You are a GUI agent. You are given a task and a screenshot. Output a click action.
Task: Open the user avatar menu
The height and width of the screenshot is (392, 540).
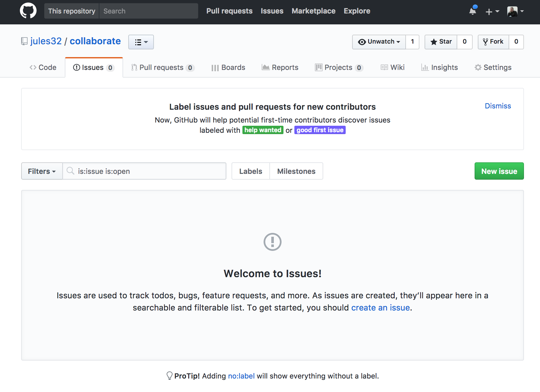[x=516, y=11]
